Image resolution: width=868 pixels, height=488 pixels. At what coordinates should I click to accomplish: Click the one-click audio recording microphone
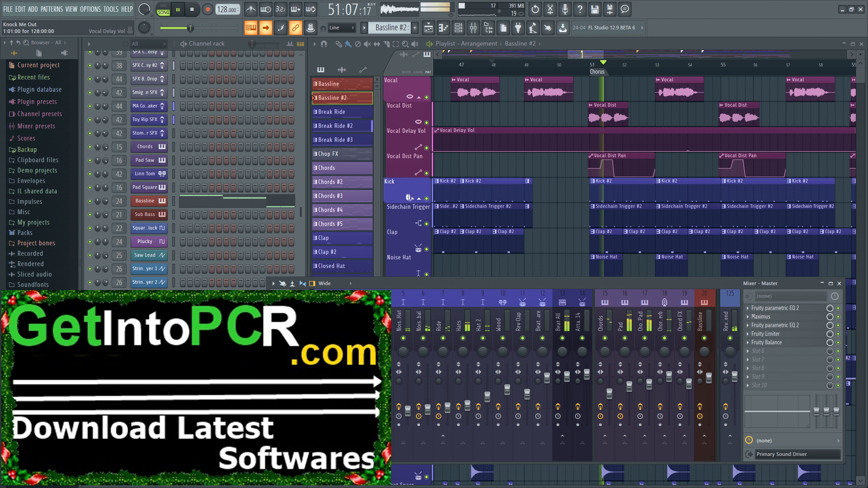[x=565, y=9]
